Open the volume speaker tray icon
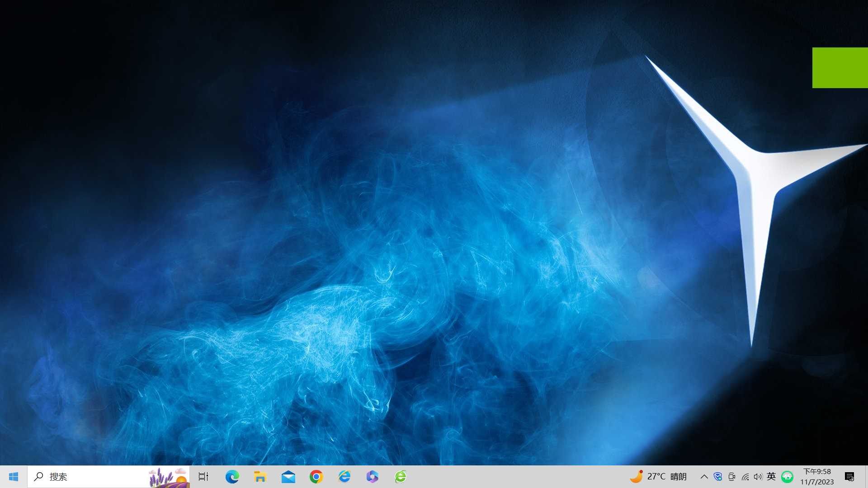This screenshot has height=488, width=868. tap(758, 477)
